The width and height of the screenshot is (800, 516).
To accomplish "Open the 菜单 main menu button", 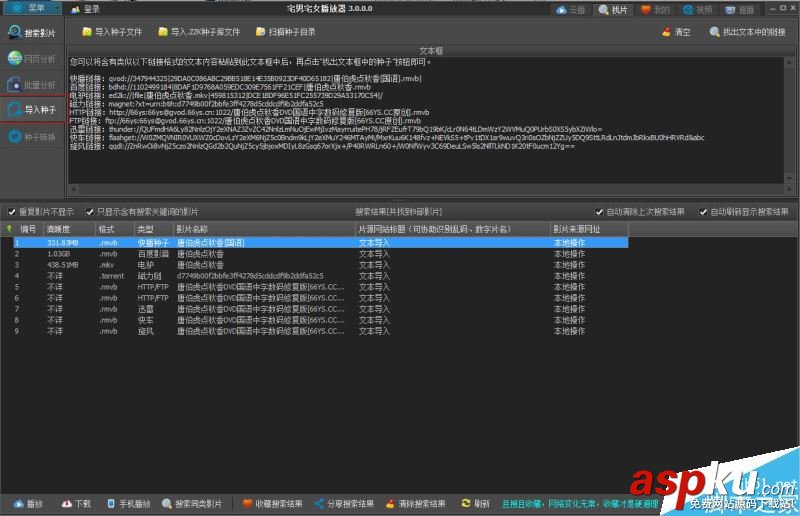I will click(x=31, y=8).
